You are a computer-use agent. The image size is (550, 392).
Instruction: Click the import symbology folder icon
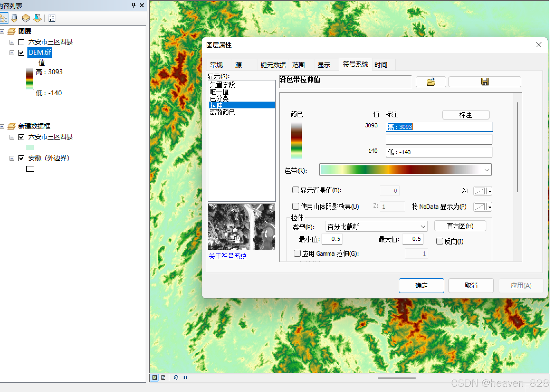point(431,82)
